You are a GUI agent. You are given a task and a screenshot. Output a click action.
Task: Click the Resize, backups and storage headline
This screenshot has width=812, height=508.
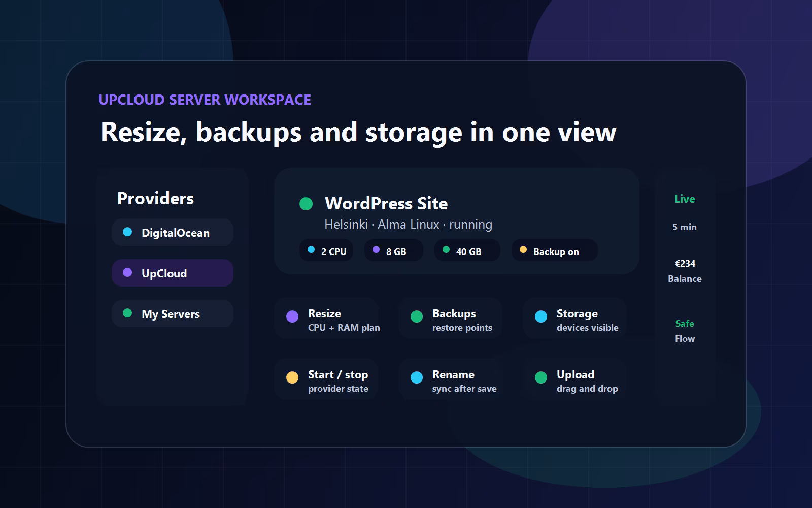pyautogui.click(x=358, y=132)
